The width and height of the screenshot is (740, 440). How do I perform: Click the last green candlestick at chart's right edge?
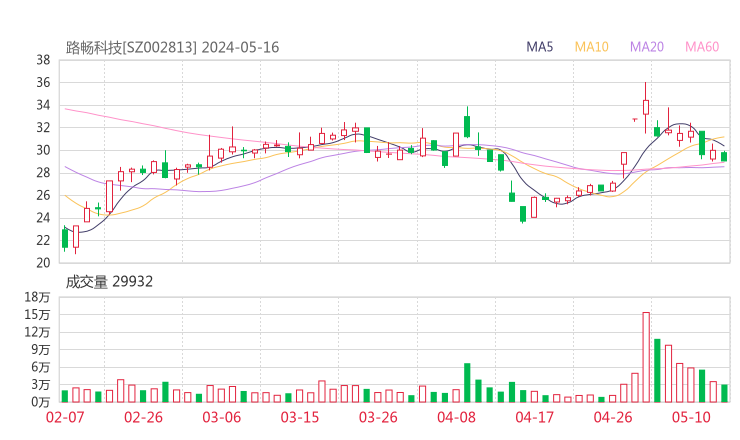click(724, 156)
